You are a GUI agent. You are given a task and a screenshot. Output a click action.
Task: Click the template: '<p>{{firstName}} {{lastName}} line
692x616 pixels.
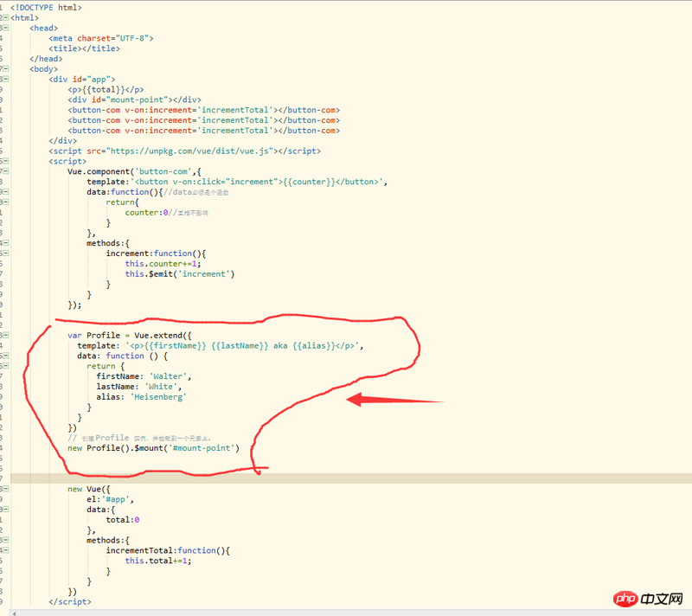(221, 346)
